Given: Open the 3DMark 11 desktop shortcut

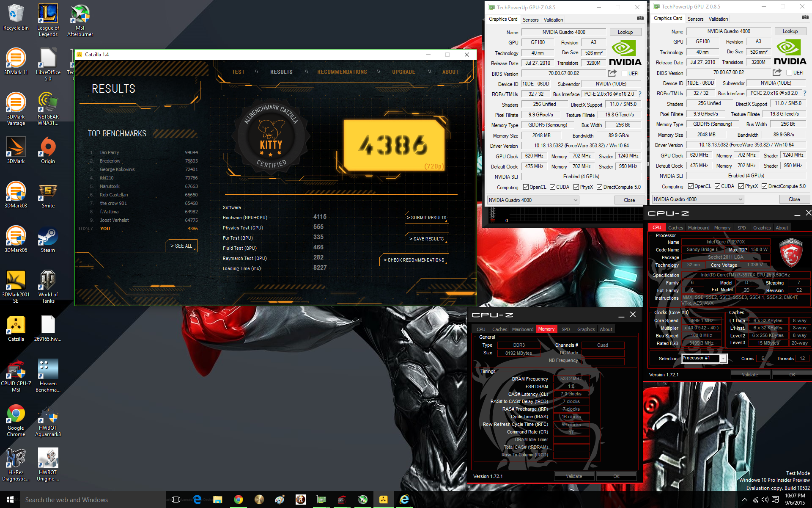Looking at the screenshot, I should [x=16, y=62].
